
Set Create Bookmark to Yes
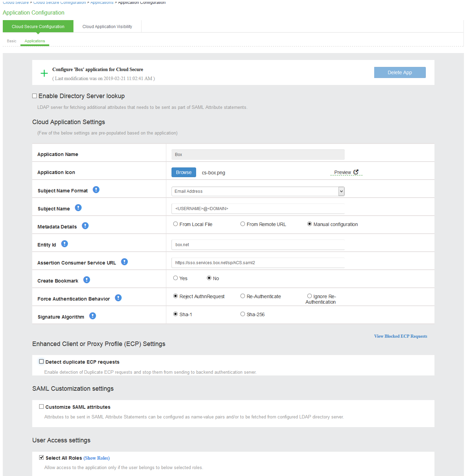coord(176,278)
